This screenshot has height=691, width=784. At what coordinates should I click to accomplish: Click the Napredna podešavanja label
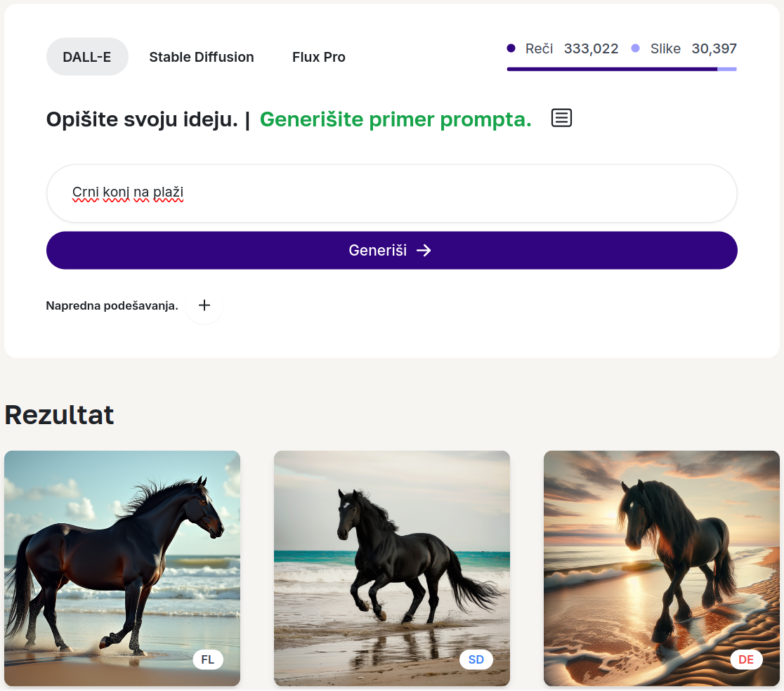pyautogui.click(x=112, y=305)
